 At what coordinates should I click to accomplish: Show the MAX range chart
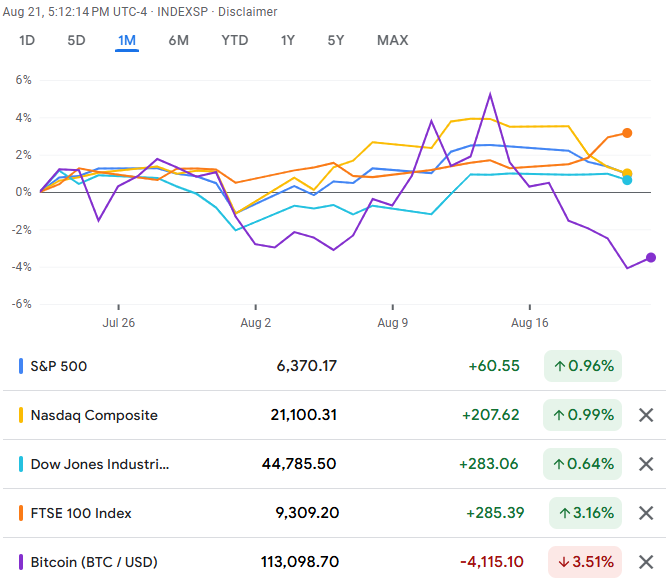(x=392, y=40)
